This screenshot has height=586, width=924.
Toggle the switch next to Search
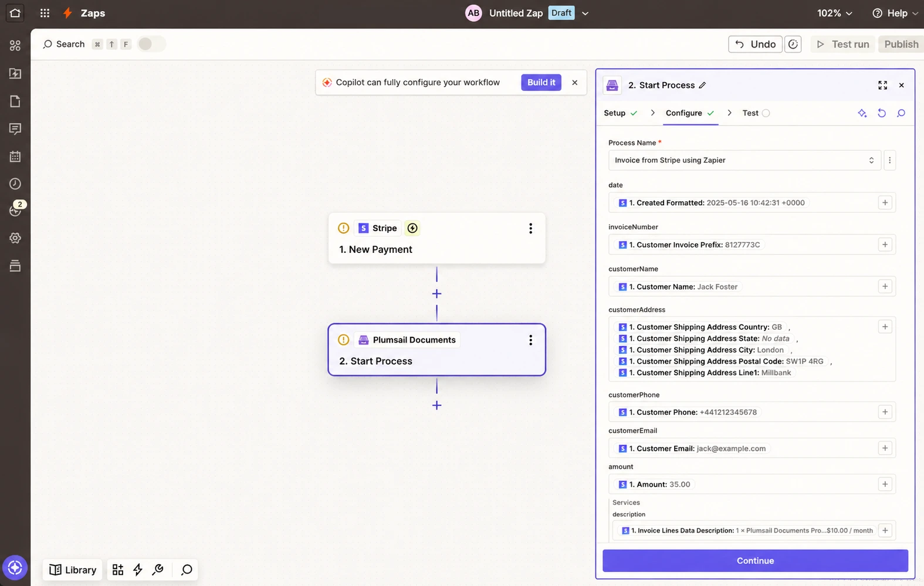(x=151, y=44)
